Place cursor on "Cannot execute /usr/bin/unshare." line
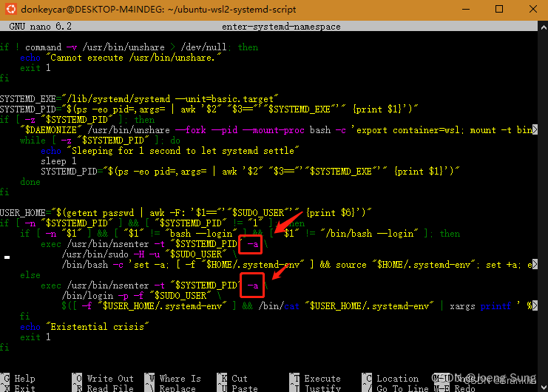The height and width of the screenshot is (392, 548). click(x=121, y=58)
